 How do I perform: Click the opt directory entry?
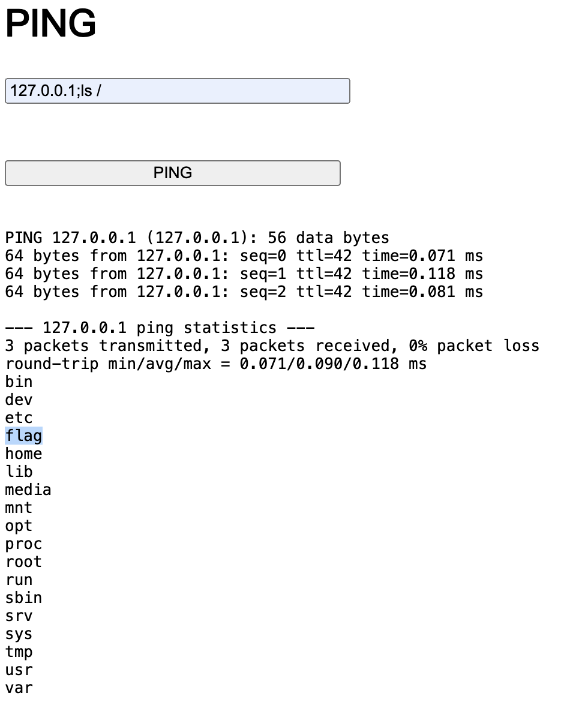click(x=19, y=526)
